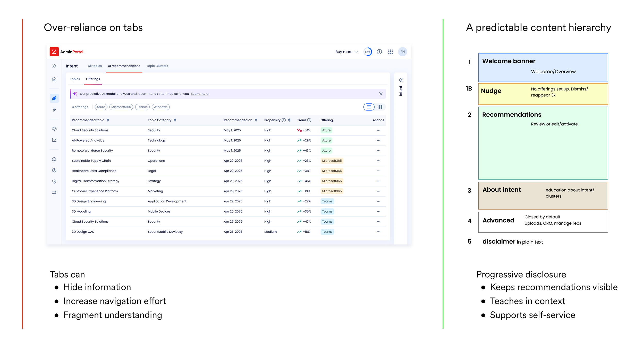
Task: Open the lightning bolt sidebar icon
Action: [x=54, y=110]
